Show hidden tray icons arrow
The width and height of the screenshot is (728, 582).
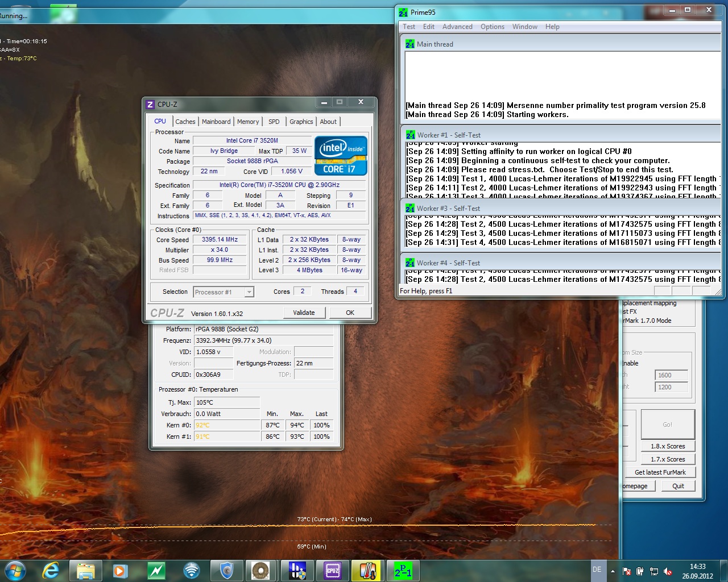(x=613, y=571)
